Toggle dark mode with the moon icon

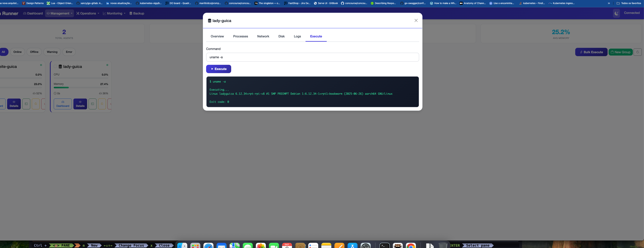click(x=616, y=13)
